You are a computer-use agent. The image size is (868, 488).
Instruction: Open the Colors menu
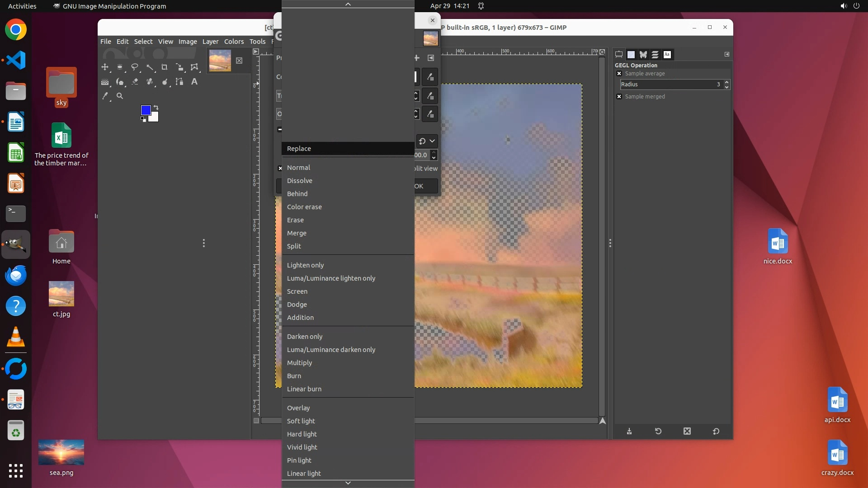(234, 41)
